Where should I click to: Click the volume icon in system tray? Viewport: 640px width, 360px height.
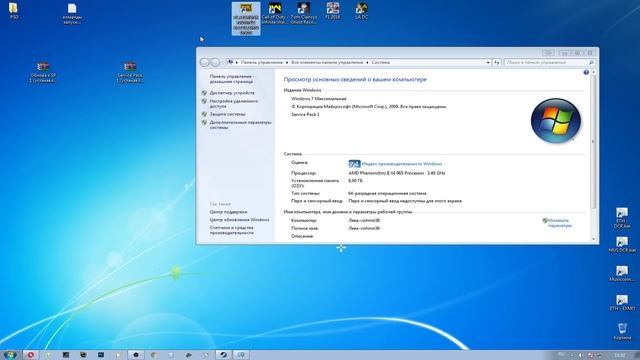[x=580, y=355]
